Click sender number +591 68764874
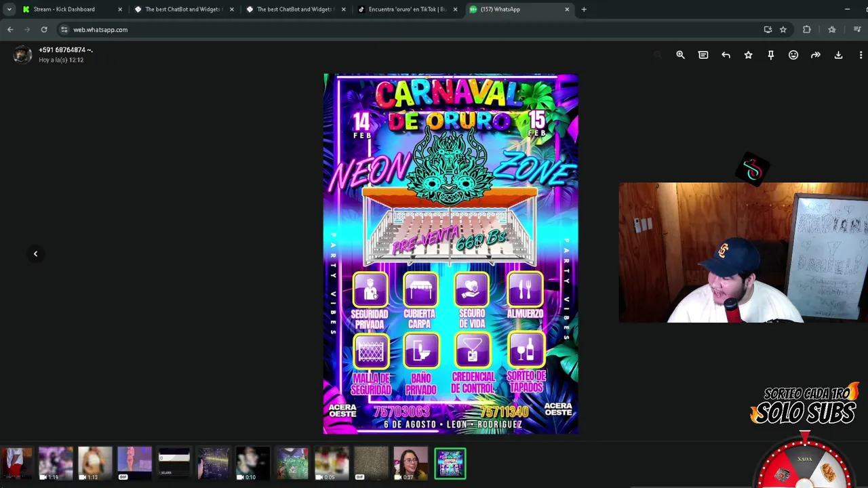Viewport: 868px width, 488px height. pos(66,50)
